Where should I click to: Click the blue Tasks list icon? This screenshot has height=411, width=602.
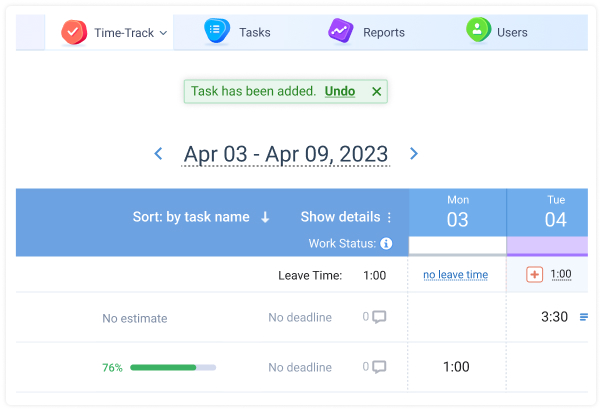(217, 30)
